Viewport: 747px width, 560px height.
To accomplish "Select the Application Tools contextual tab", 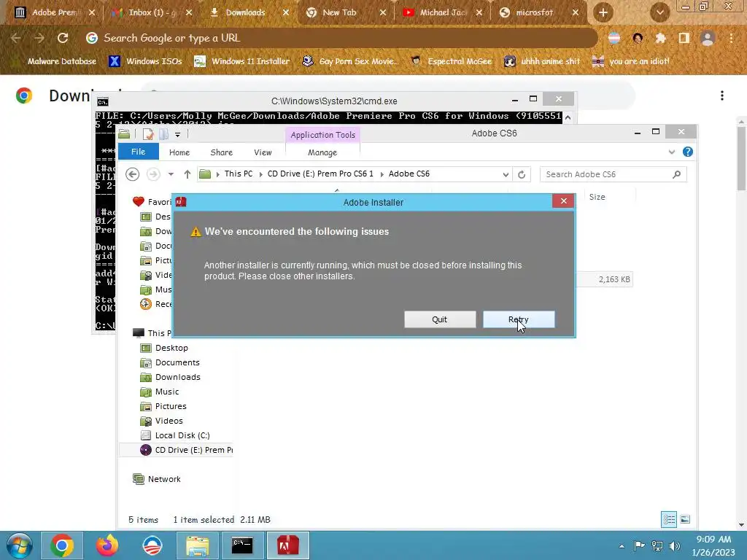I will tap(323, 135).
